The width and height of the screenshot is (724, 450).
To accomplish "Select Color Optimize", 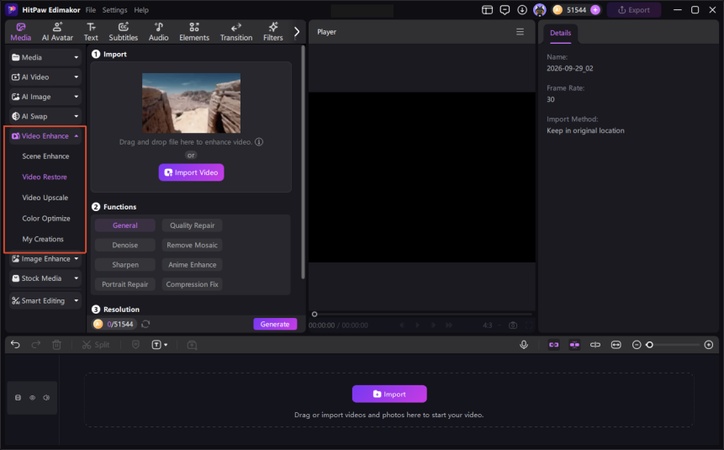I will (46, 218).
